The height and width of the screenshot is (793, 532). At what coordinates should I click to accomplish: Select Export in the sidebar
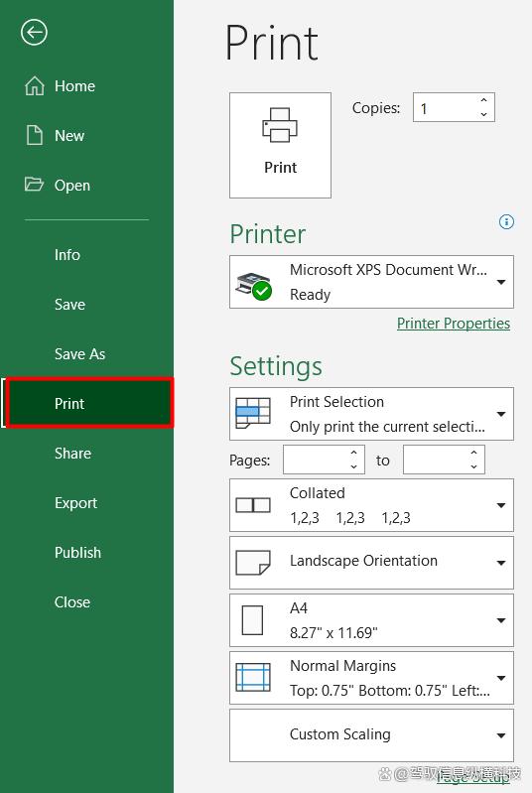pos(75,503)
